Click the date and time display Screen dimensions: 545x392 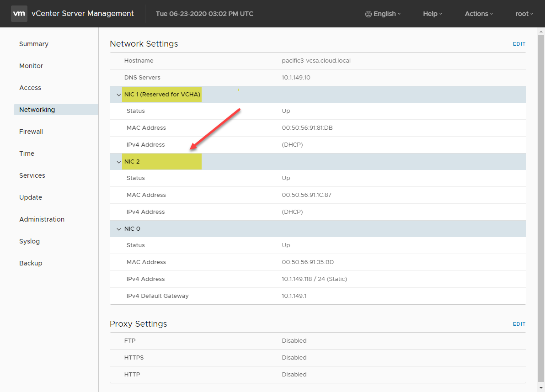204,14
